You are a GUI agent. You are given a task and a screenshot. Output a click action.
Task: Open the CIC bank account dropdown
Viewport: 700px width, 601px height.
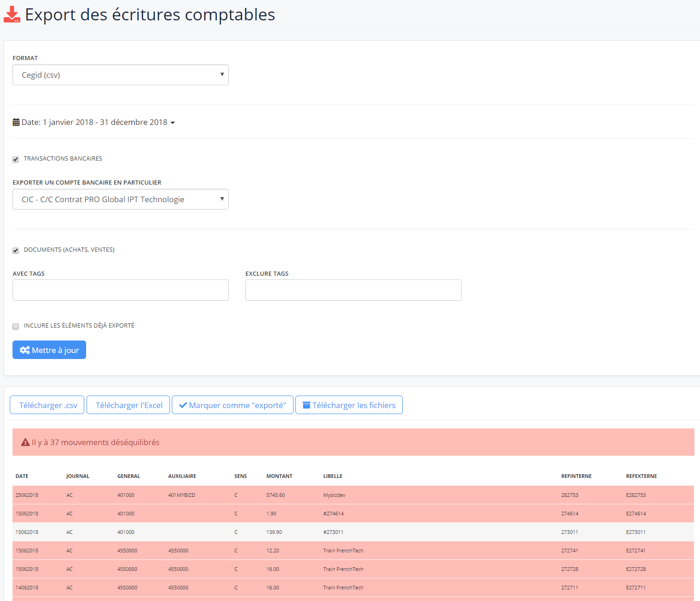(120, 199)
